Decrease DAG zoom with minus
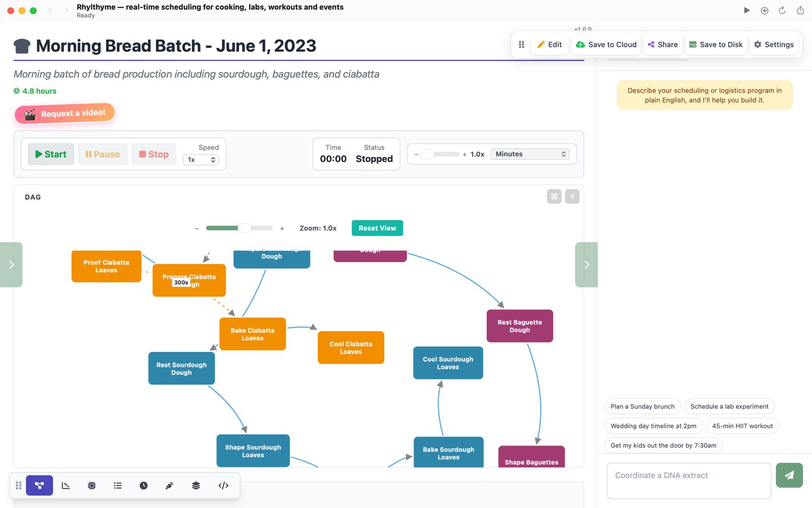Viewport: 812px width, 508px height. 196,229
